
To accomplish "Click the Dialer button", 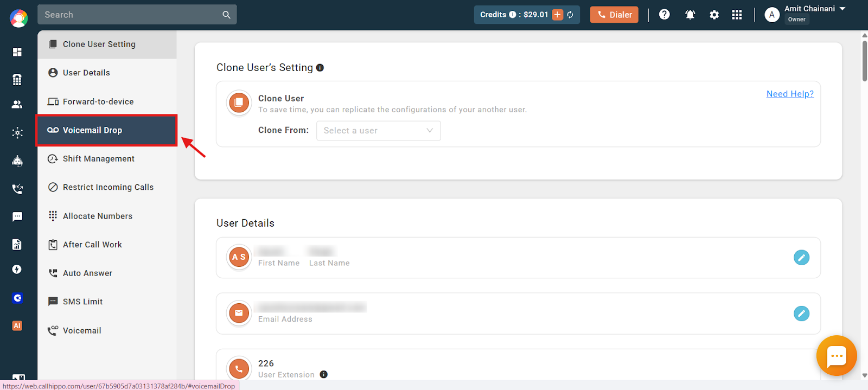I will (x=614, y=15).
